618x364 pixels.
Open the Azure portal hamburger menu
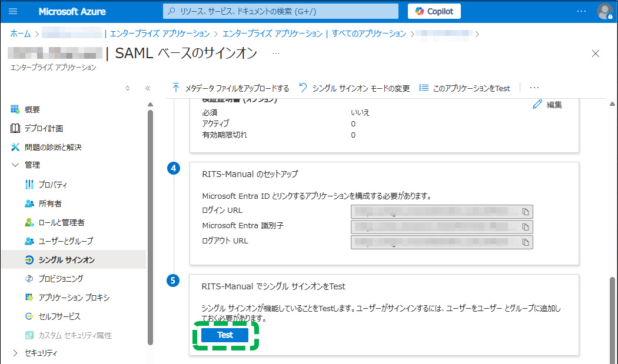click(13, 11)
